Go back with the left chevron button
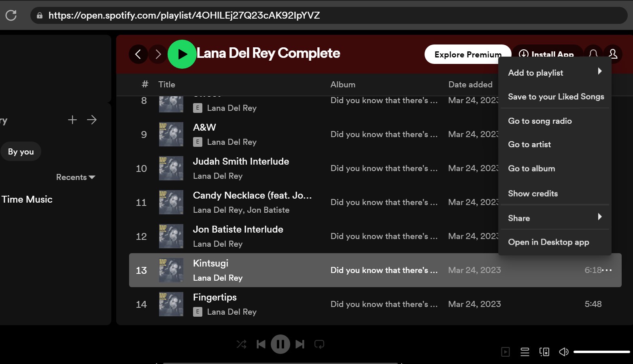The image size is (633, 364). click(138, 54)
